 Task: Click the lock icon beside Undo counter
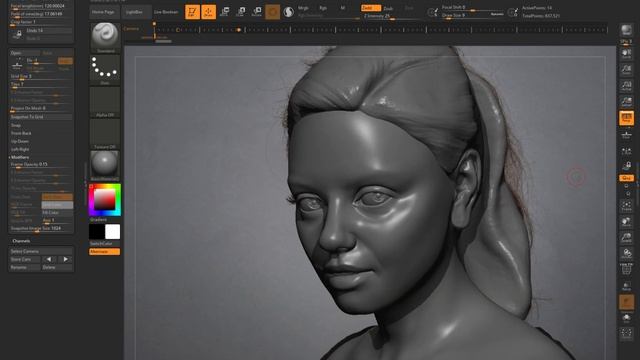[x=18, y=34]
